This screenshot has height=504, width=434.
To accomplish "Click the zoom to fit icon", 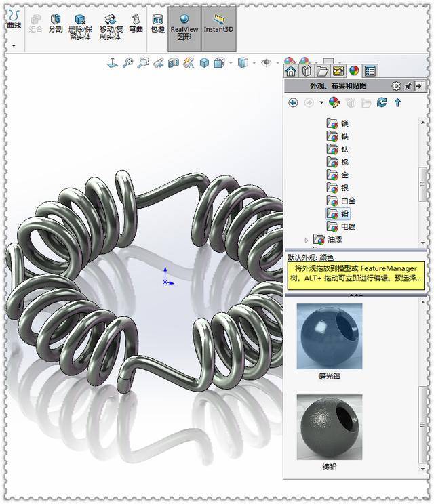I will (x=127, y=62).
